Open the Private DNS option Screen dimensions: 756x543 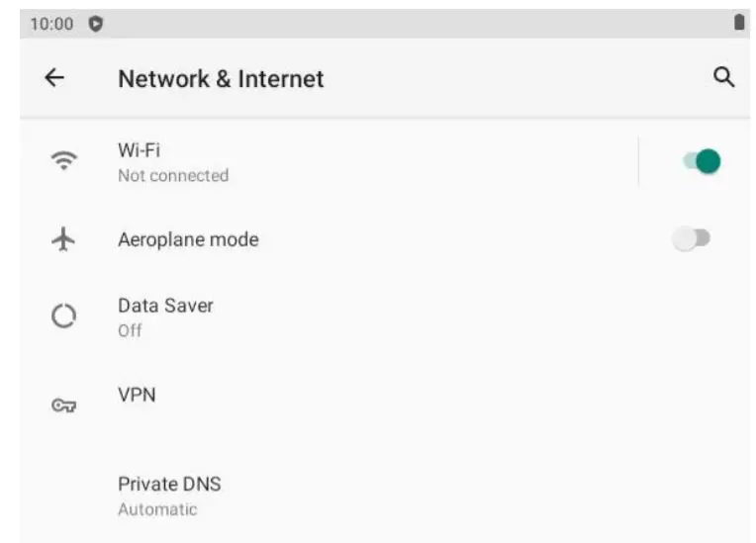click(169, 485)
